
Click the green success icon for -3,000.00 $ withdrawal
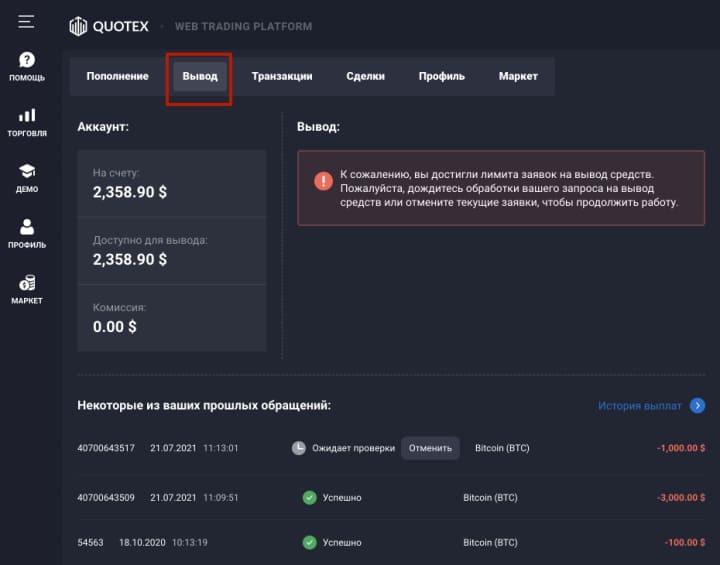pos(310,497)
